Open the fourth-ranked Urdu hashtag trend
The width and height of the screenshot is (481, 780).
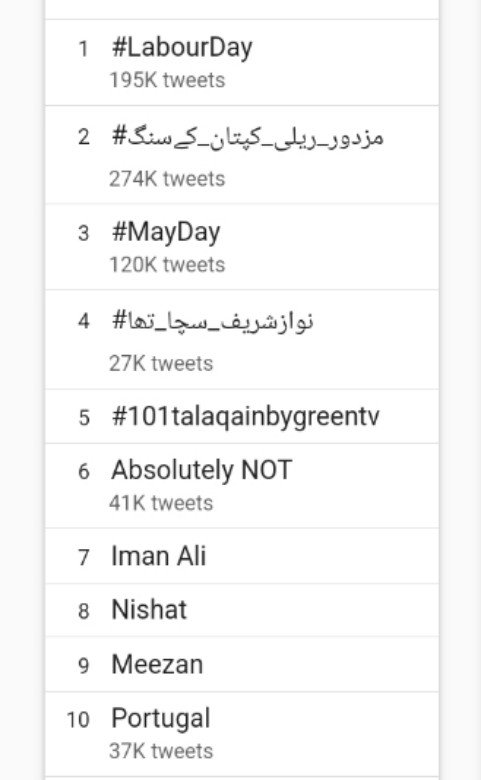click(242, 339)
